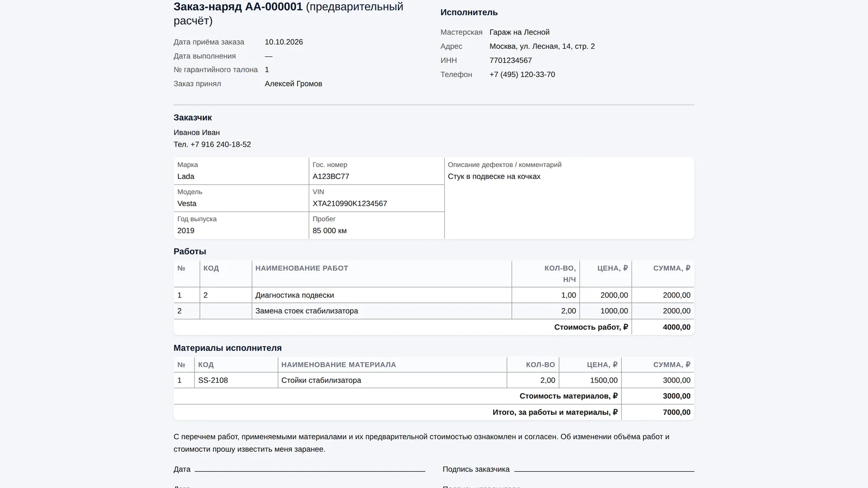
Task: Select the address "Москва, ул. Лесная, 14, стр. 2"
Action: [x=542, y=46]
